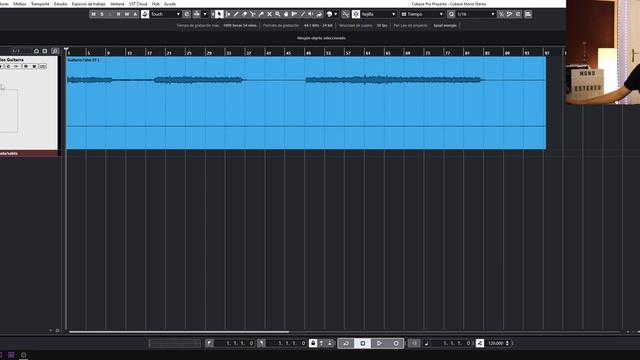The height and width of the screenshot is (360, 640).
Task: Toggle Snap to zero crossing button
Action: tap(345, 14)
